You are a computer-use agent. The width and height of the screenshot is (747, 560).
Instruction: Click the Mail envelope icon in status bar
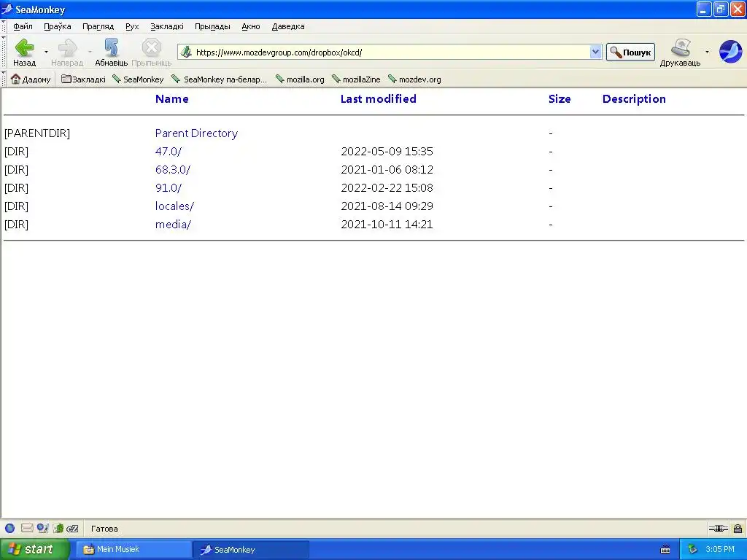click(x=27, y=528)
